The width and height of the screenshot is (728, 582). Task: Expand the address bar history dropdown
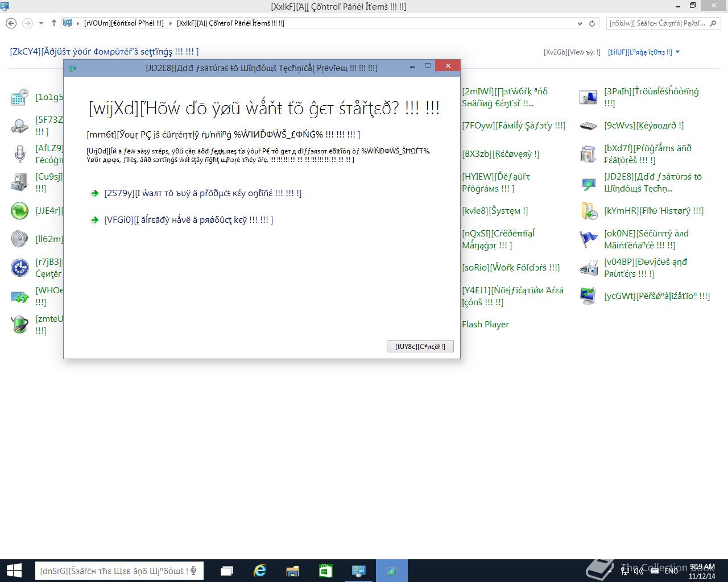(580, 23)
